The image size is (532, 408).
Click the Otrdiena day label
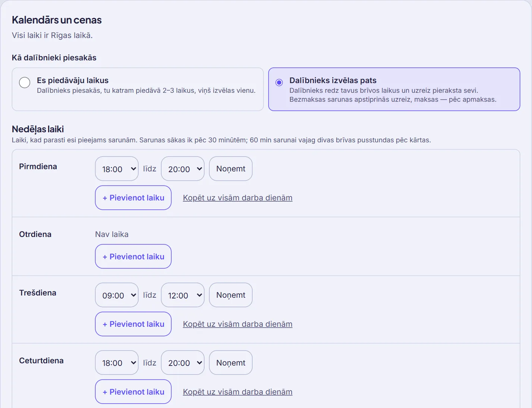[x=35, y=234]
